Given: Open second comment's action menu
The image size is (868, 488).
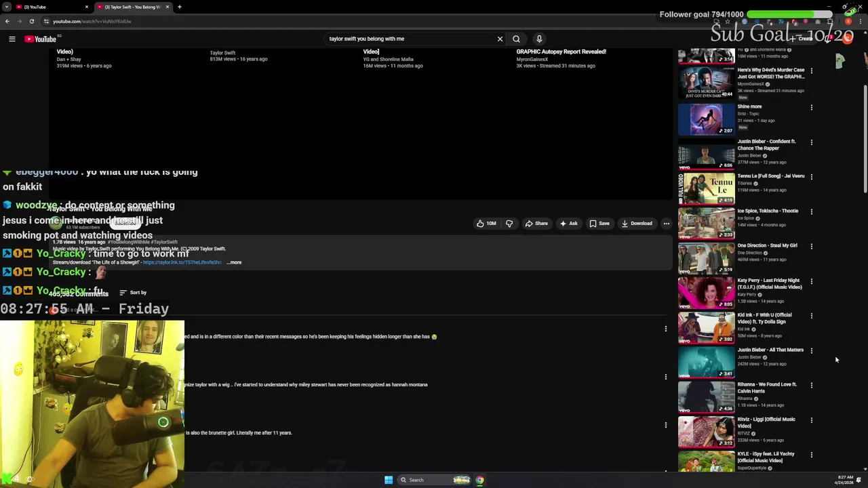Looking at the screenshot, I should 665,377.
